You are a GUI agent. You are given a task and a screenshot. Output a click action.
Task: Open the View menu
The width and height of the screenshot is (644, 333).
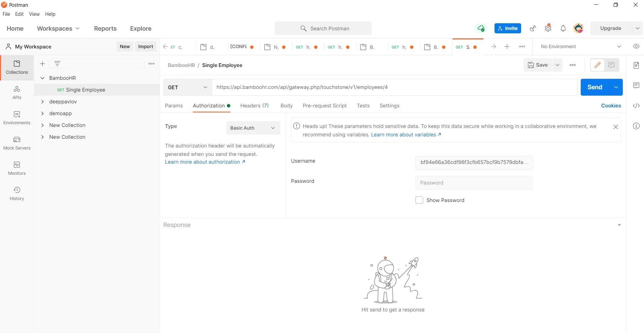pos(34,14)
